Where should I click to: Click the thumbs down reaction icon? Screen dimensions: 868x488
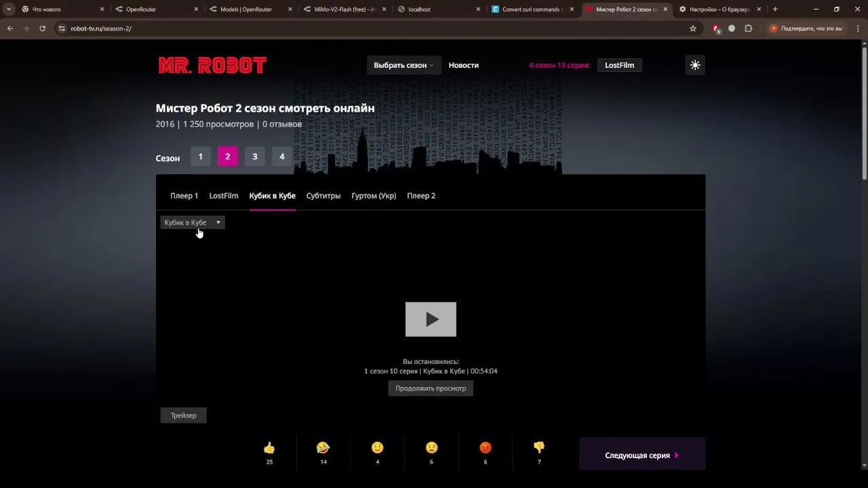539,448
